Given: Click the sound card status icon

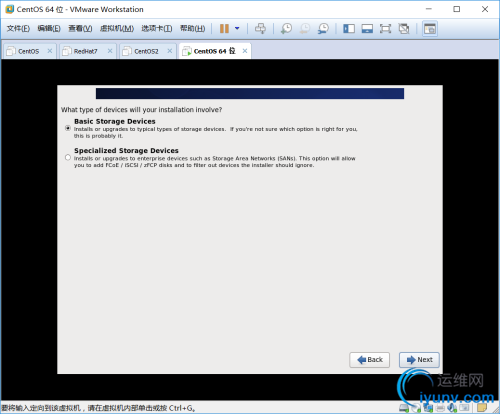Looking at the screenshot, I should [x=452, y=408].
